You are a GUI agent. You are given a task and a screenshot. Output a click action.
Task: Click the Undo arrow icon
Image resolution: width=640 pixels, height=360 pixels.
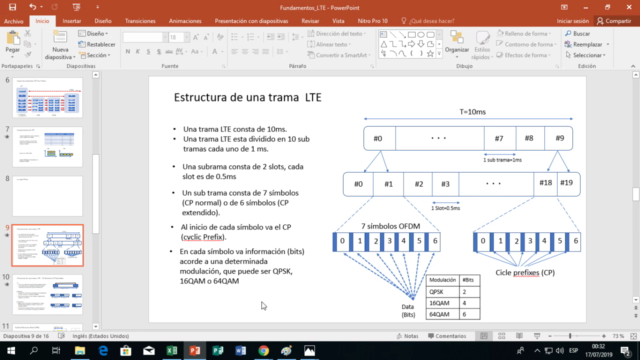(32, 7)
